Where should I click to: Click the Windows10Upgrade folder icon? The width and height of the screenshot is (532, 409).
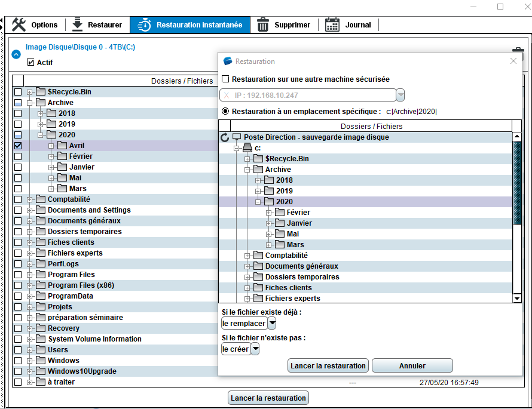(41, 371)
